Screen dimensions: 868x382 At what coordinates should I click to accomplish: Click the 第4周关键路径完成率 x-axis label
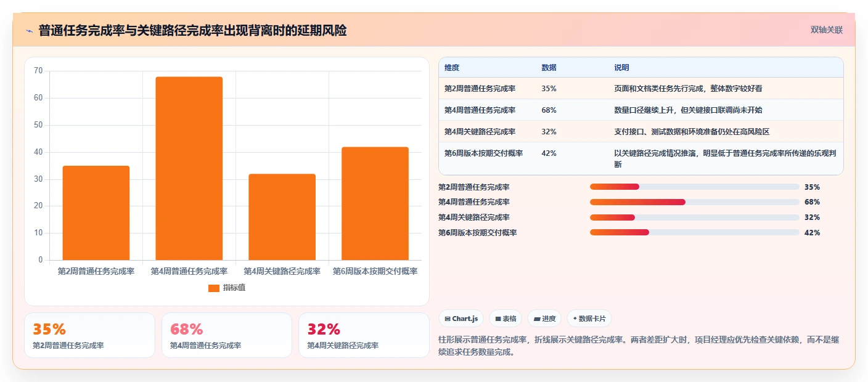[282, 271]
